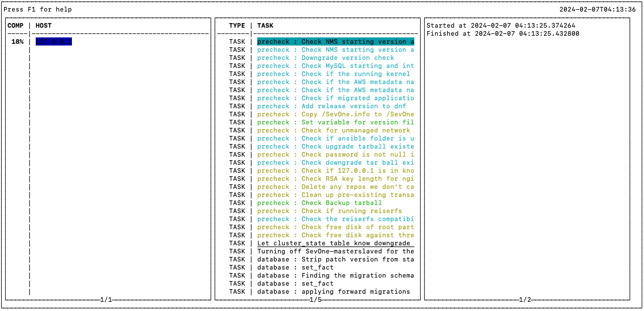
Task: Select host 127.0.0.1 in the host list
Action: click(x=54, y=41)
